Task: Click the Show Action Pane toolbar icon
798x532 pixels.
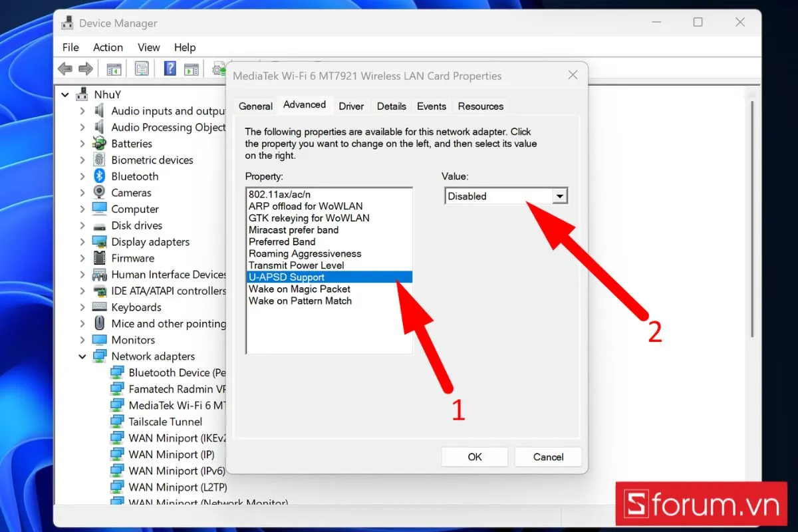Action: click(192, 68)
